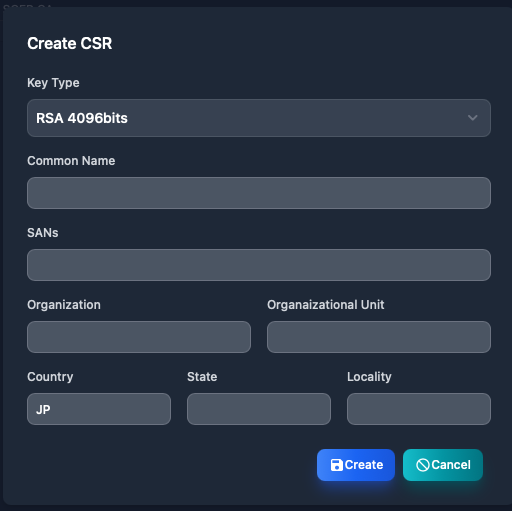Click the blue Create button text
Viewport: 512px width, 511px height.
tap(364, 465)
